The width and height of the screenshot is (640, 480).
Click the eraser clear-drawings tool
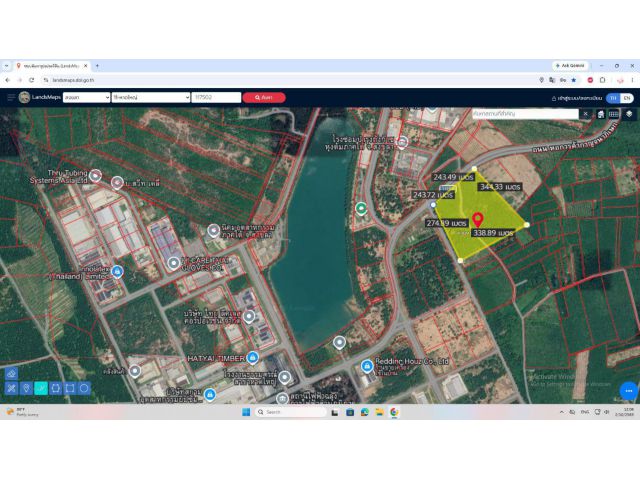11,373
